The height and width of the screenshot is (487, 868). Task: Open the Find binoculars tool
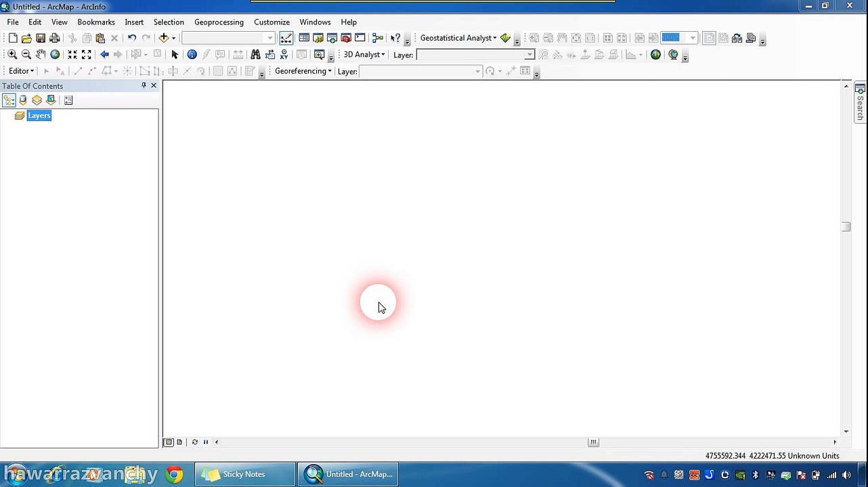pos(255,55)
